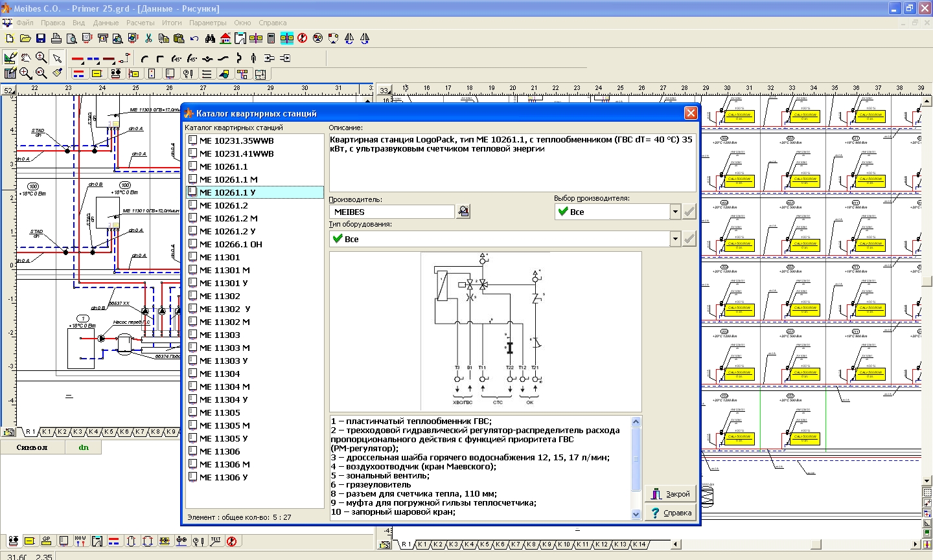Click the Save diskette icon in toolbar

[x=41, y=39]
